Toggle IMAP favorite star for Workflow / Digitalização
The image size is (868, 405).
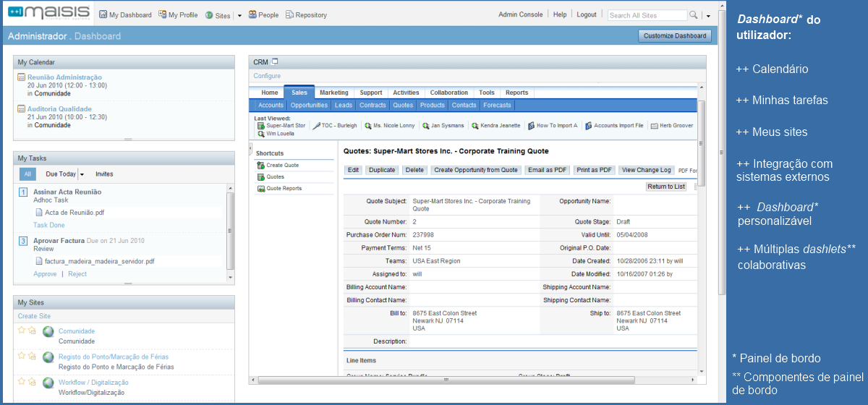[x=32, y=380]
